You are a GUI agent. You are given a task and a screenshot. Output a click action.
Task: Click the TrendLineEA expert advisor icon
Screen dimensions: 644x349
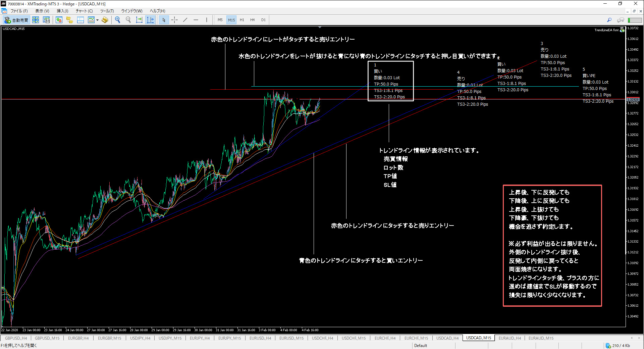(x=622, y=30)
